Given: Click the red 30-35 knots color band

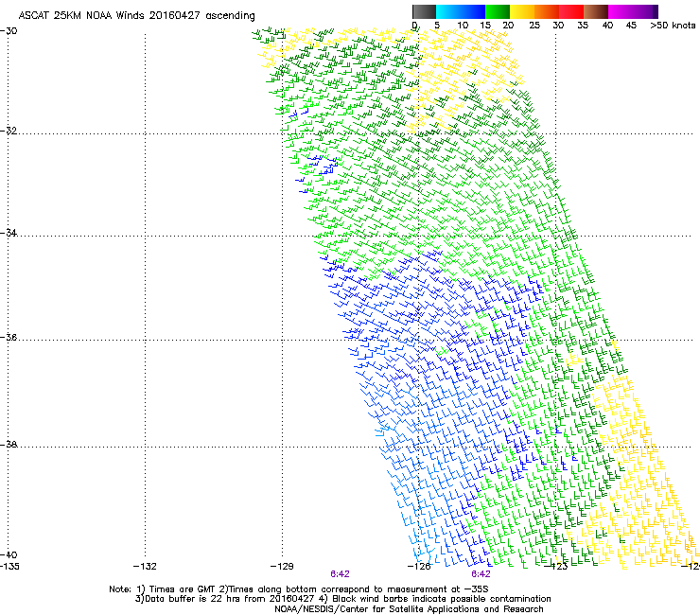Looking at the screenshot, I should pyautogui.click(x=571, y=11).
